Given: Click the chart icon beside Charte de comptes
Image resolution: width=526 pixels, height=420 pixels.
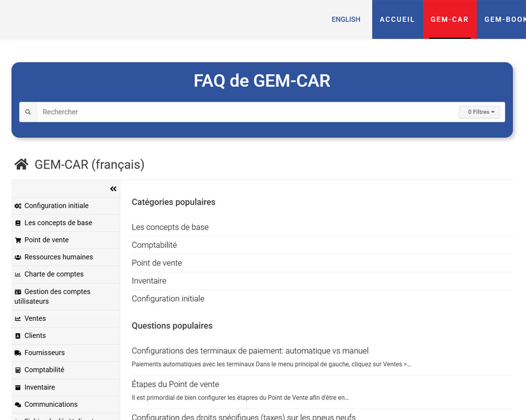Looking at the screenshot, I should click(x=17, y=274).
